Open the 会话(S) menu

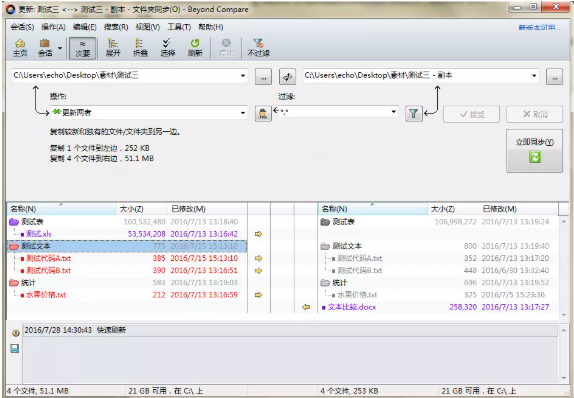coord(22,27)
